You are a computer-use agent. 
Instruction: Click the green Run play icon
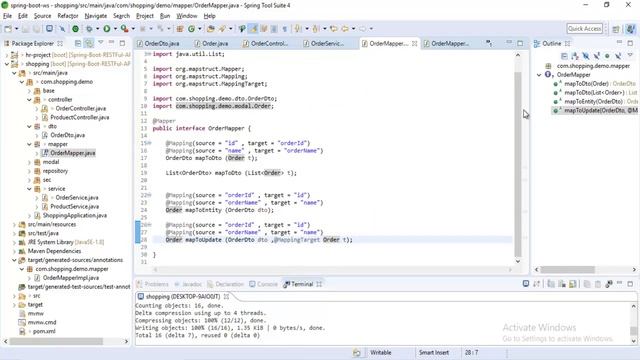[107, 29]
